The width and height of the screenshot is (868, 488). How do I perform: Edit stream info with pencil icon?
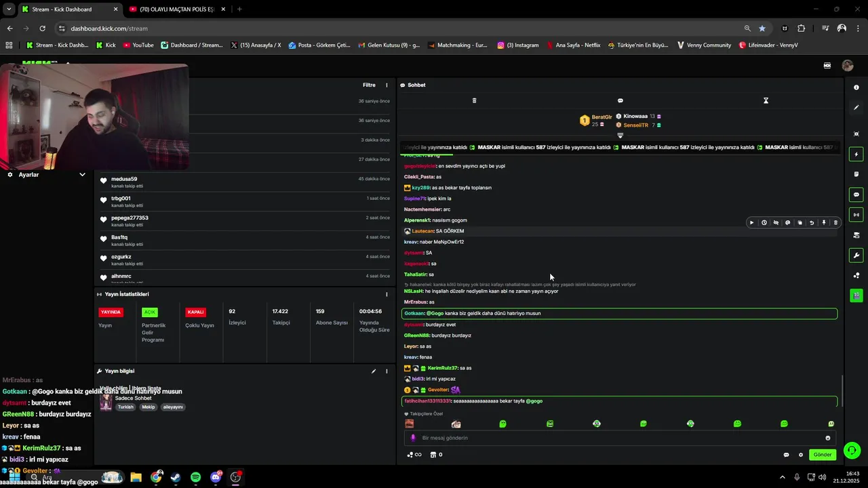click(373, 371)
